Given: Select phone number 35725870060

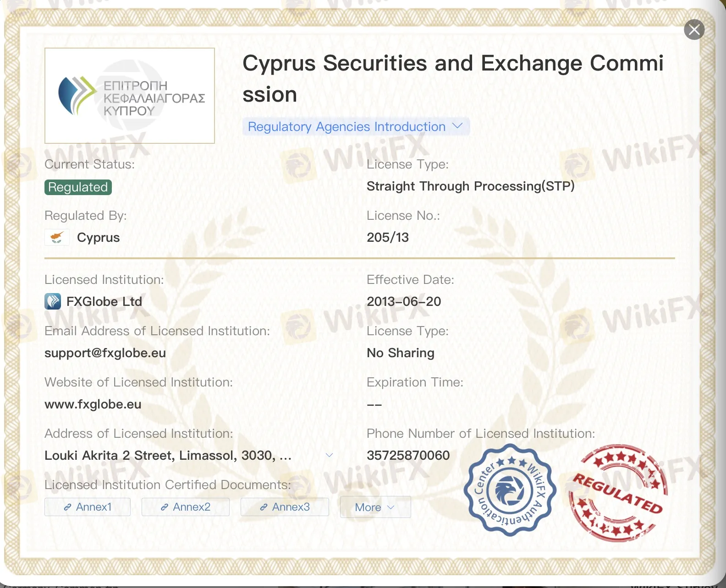Looking at the screenshot, I should pos(408,455).
